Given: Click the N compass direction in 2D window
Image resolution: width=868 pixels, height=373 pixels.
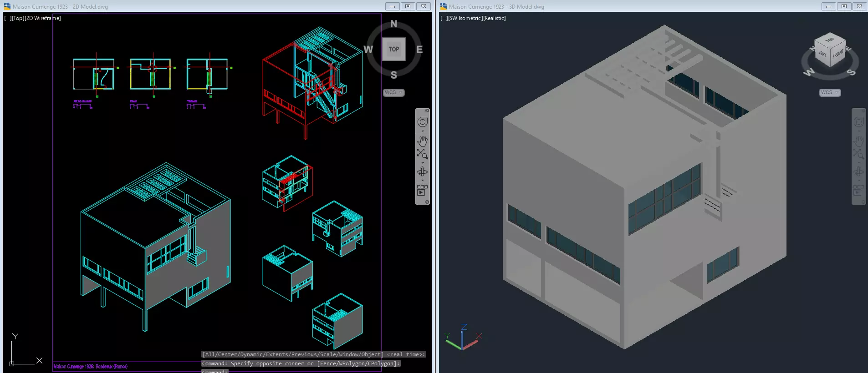Looking at the screenshot, I should [x=394, y=24].
